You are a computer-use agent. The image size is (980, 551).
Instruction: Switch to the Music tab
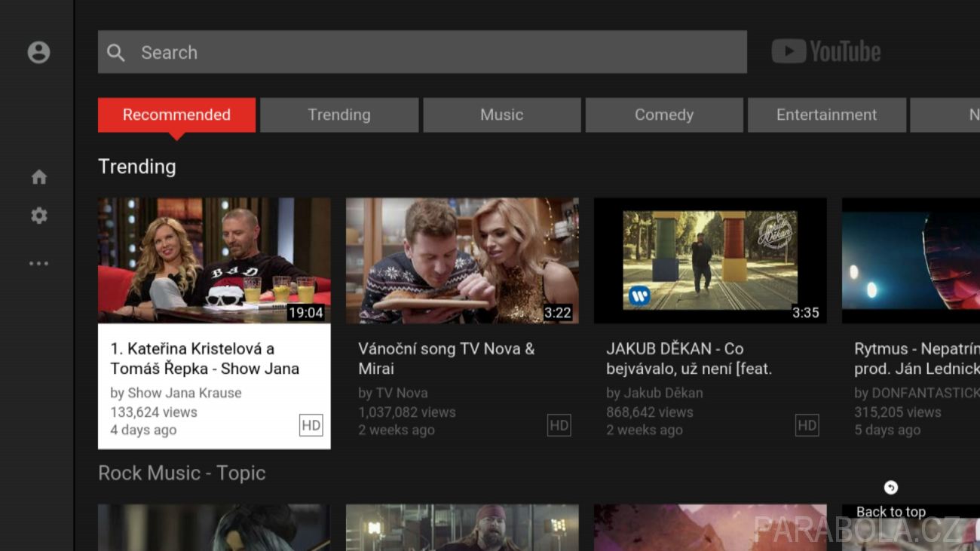pos(502,115)
